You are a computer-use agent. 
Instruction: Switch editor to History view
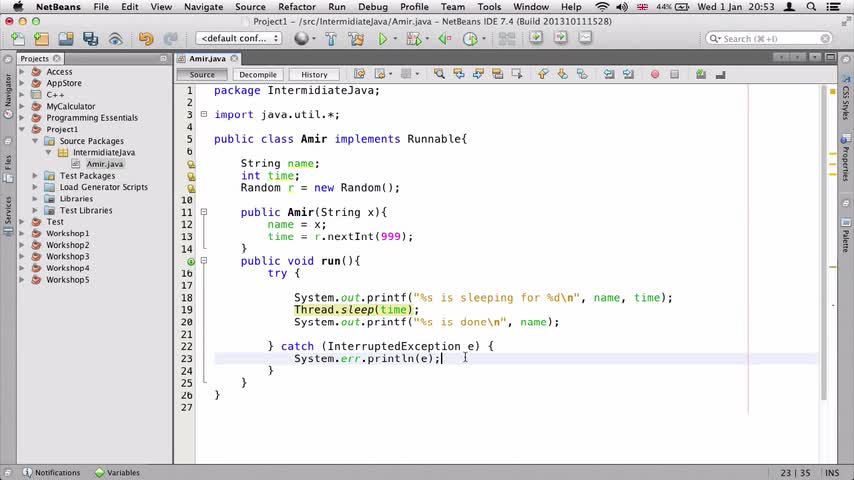coord(314,75)
